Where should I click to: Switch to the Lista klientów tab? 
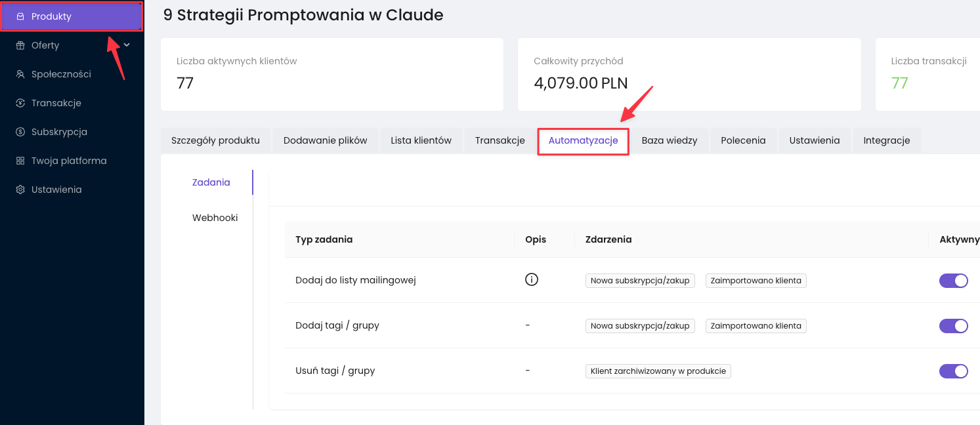[421, 140]
